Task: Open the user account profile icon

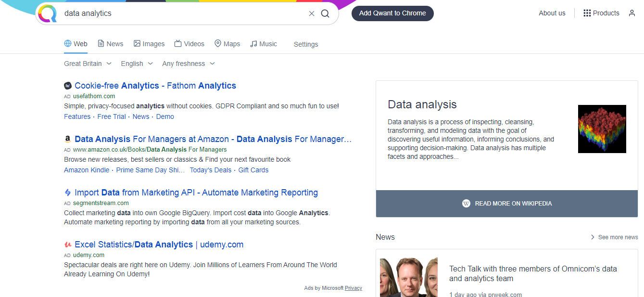Action: [632, 13]
